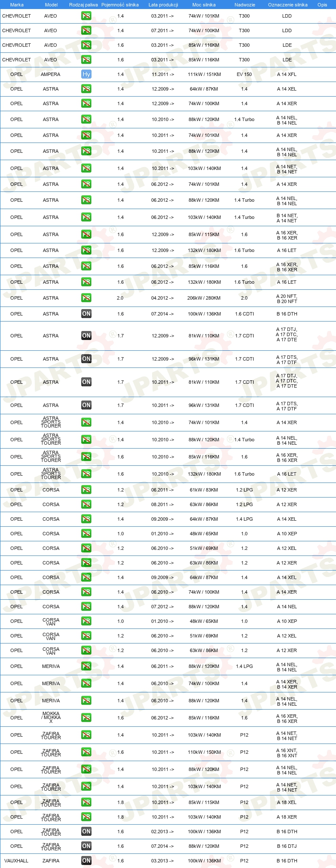336x868 pixels.
Task: Click petrol icon in Meriva 74kW/100KM row
Action: 86,683
